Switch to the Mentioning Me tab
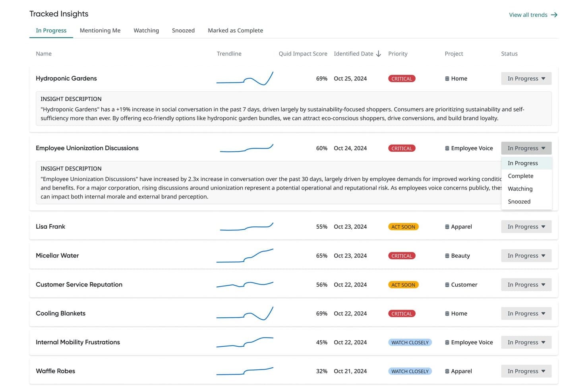588x392 pixels. (x=100, y=31)
